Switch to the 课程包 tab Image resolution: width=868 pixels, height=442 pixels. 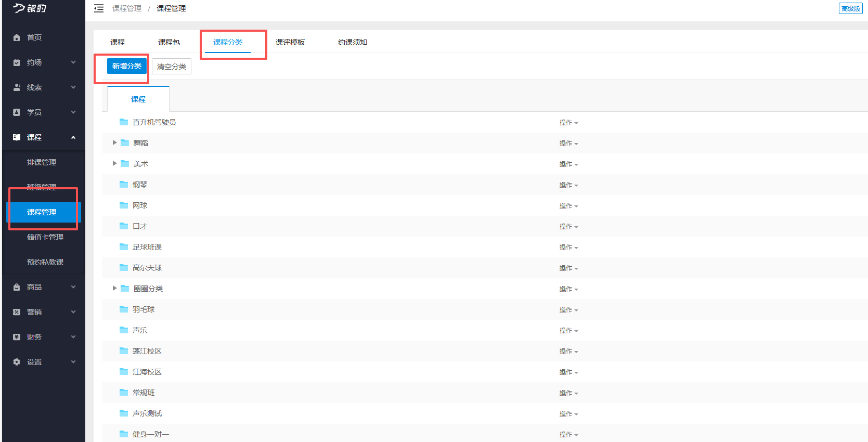pyautogui.click(x=169, y=42)
